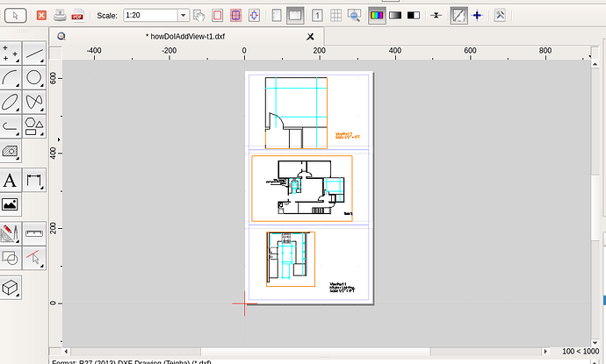Click the horizontal scrollbar left arrow

[x=66, y=351]
